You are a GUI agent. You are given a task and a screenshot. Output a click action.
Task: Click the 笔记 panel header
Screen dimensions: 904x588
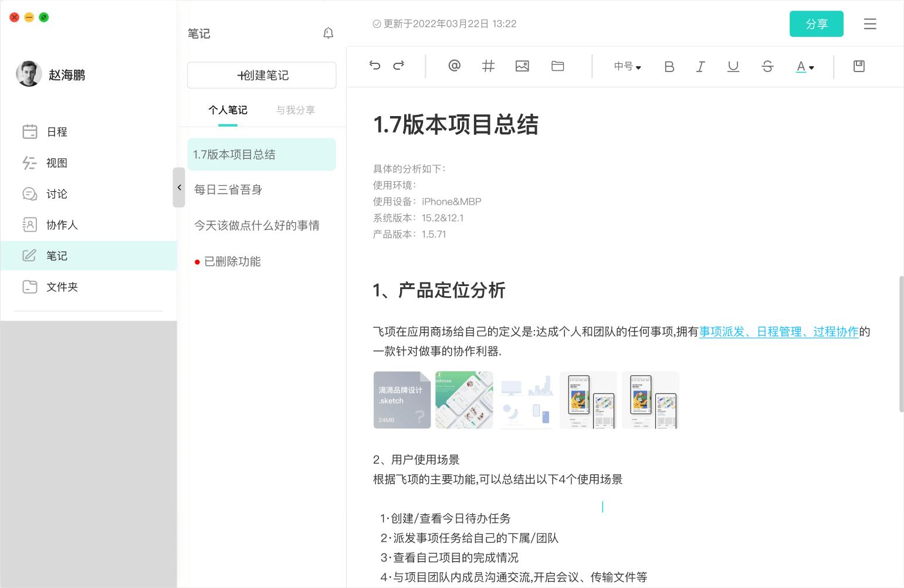(x=199, y=33)
